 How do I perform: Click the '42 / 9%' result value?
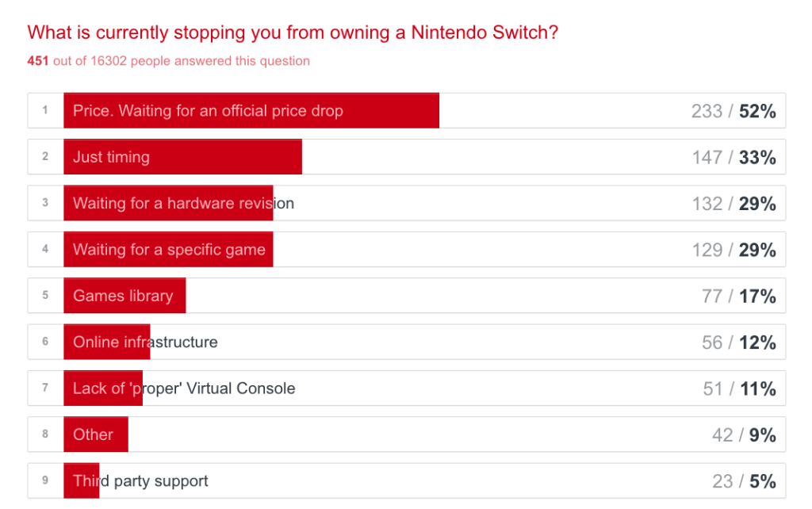pyautogui.click(x=743, y=435)
